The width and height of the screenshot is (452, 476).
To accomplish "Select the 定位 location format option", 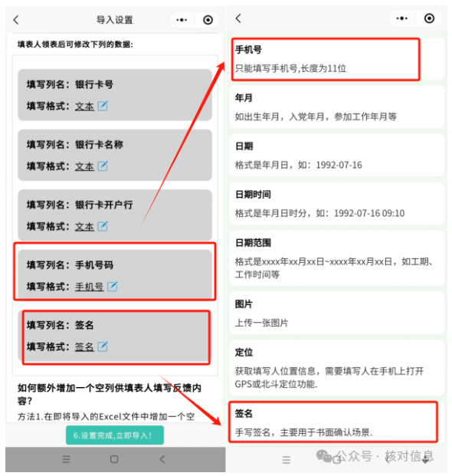I will (337, 368).
